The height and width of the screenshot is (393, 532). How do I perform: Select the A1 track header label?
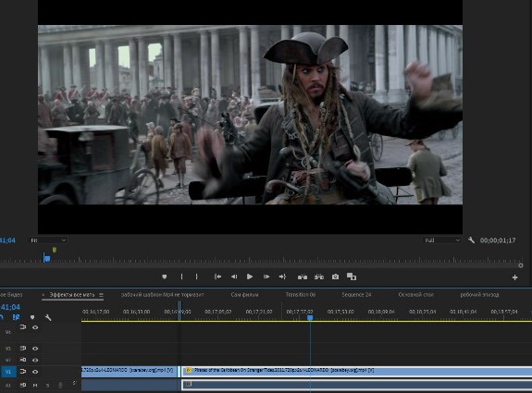(8, 386)
